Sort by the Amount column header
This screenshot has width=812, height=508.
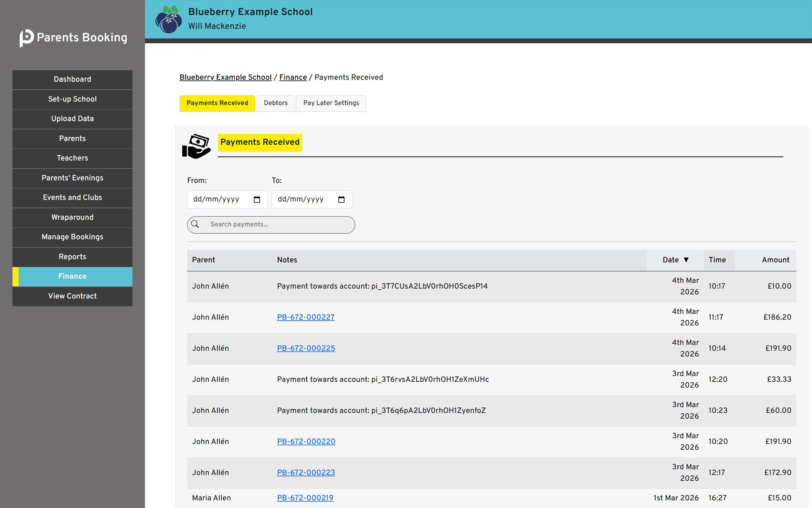click(x=775, y=260)
